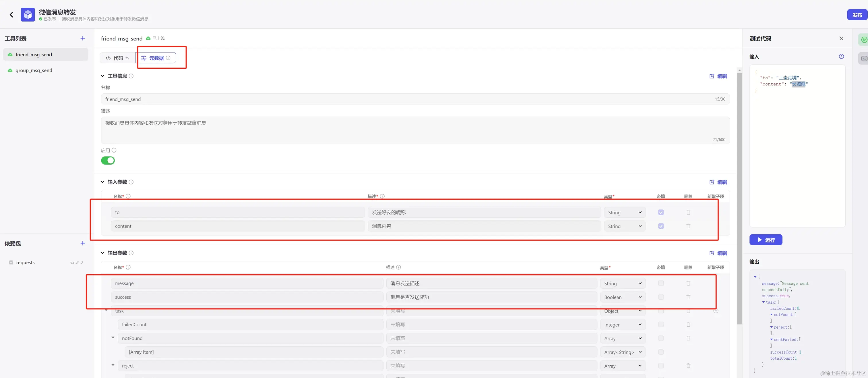Screen dimensions: 868x378
Task: Delete the 'to' input parameter row
Action: point(688,212)
